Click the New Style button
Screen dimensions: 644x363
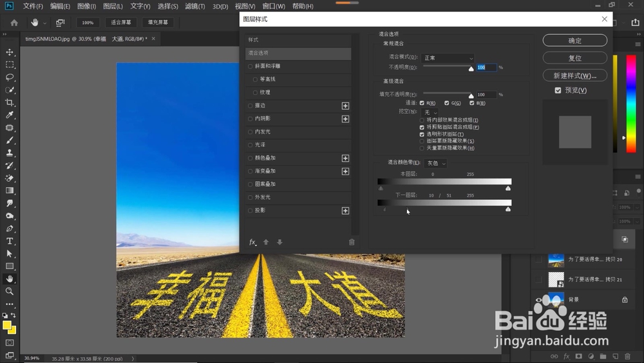[x=575, y=75]
